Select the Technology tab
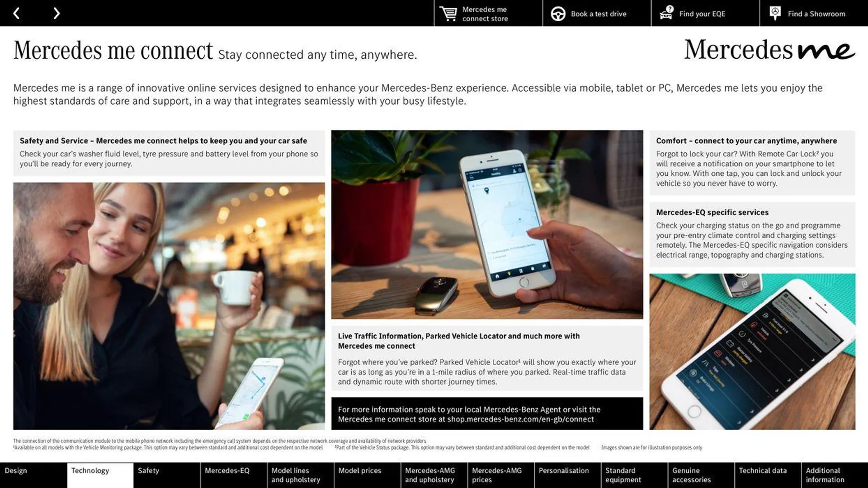The width and height of the screenshot is (868, 488). click(x=90, y=471)
